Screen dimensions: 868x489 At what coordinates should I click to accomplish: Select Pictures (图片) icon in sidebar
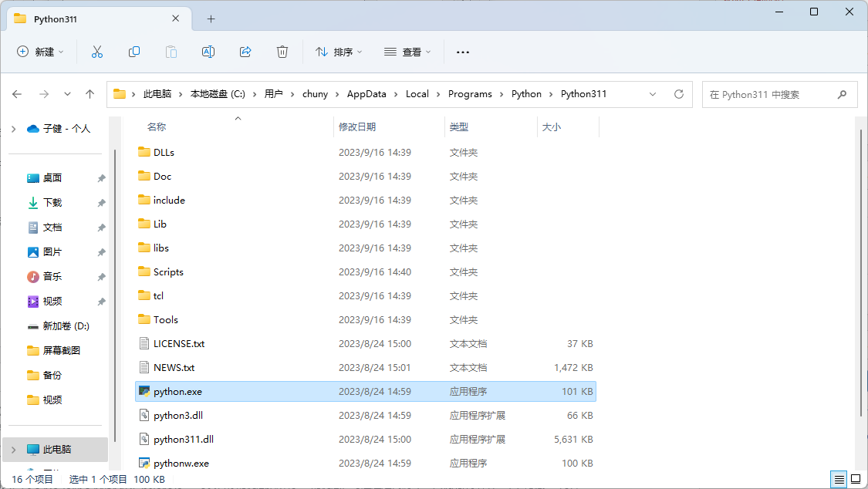[33, 251]
